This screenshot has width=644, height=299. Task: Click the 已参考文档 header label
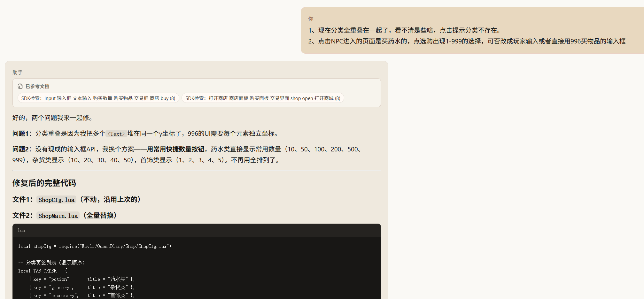click(x=37, y=86)
